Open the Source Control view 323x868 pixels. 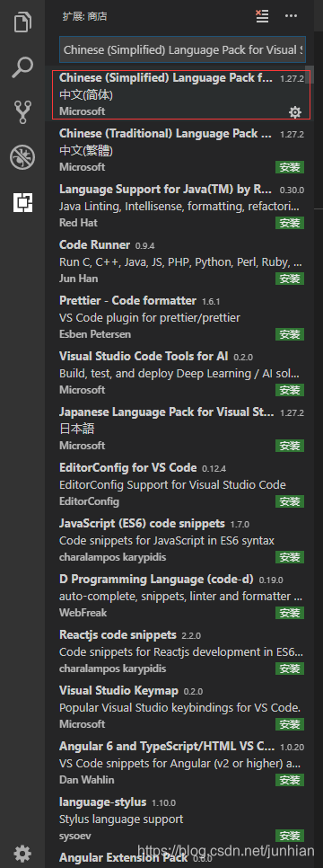coord(22,112)
